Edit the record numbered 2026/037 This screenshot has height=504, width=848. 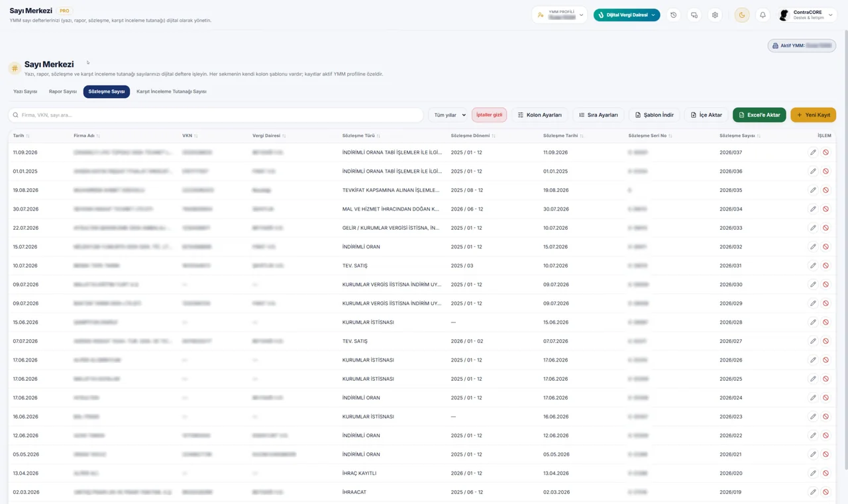tap(813, 152)
